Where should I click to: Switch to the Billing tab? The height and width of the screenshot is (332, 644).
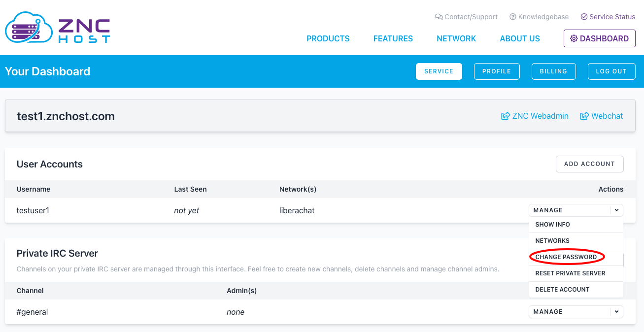[x=553, y=71]
